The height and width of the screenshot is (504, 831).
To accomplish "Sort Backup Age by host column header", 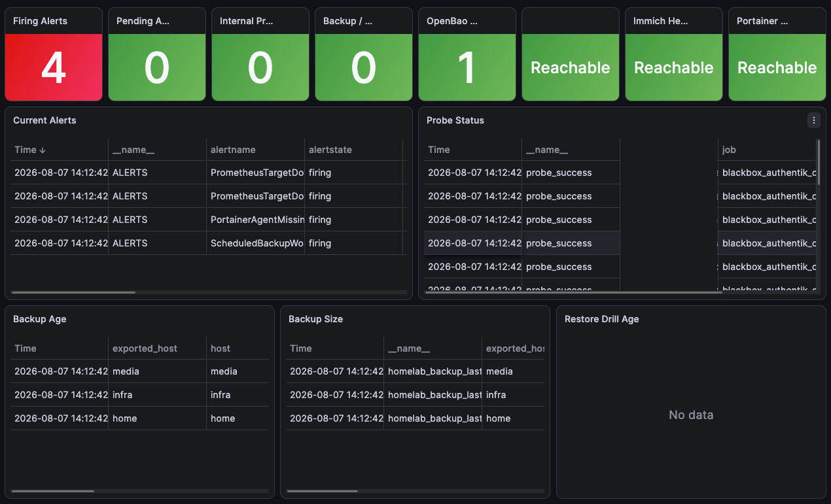I will [221, 348].
